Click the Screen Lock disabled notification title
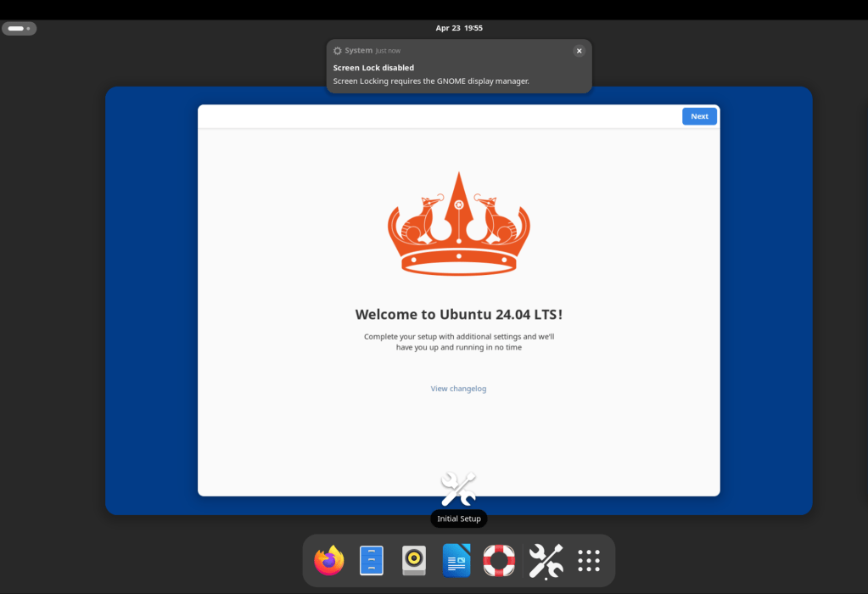The width and height of the screenshot is (868, 594). pos(373,68)
